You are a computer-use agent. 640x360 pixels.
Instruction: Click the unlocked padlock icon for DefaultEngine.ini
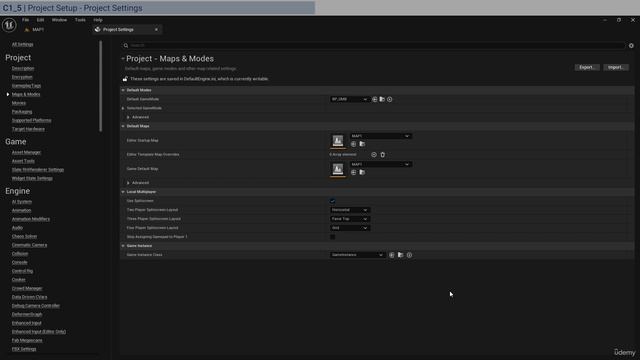(125, 78)
